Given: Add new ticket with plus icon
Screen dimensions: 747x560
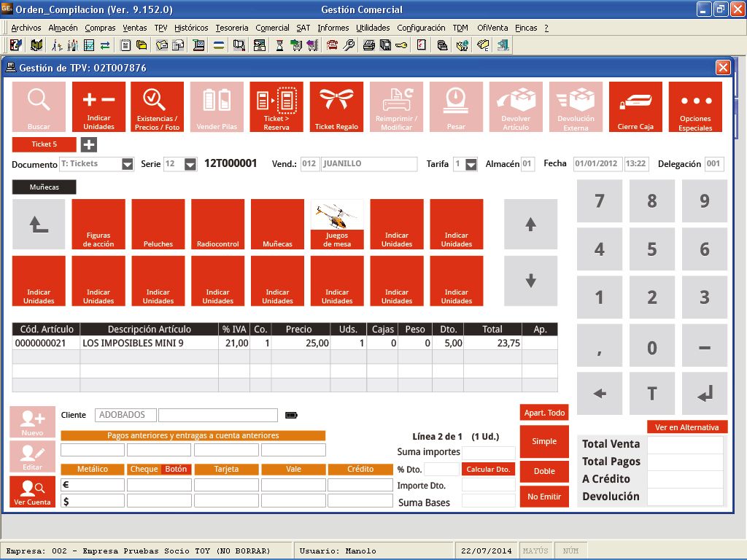Looking at the screenshot, I should (88, 144).
